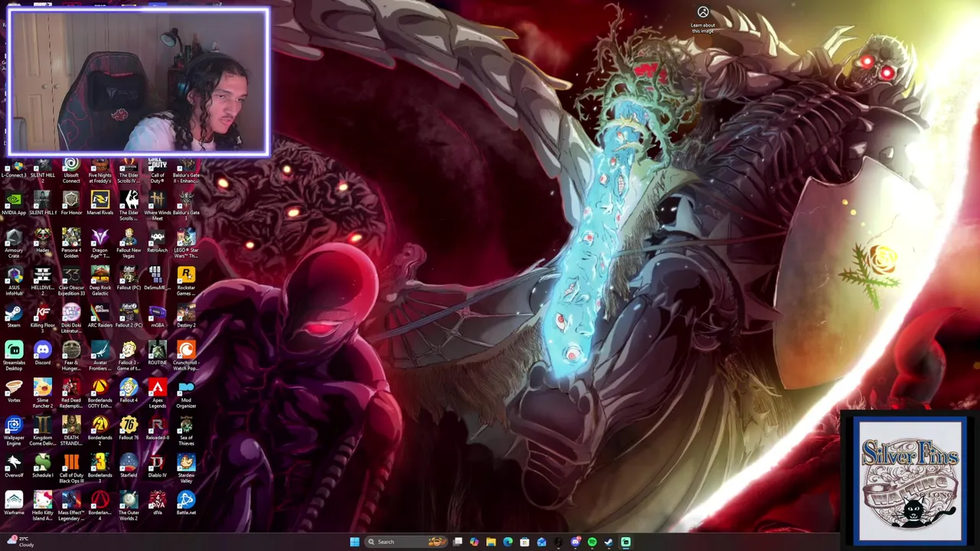Open Ubisoft Connect shortcut
This screenshot has width=980, height=551.
[x=71, y=170]
